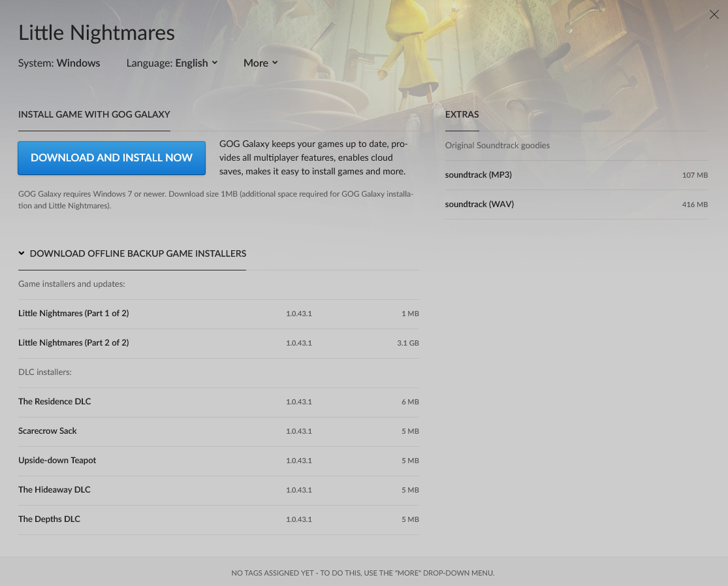Click the System: Windows label
The image size is (728, 586).
click(59, 63)
